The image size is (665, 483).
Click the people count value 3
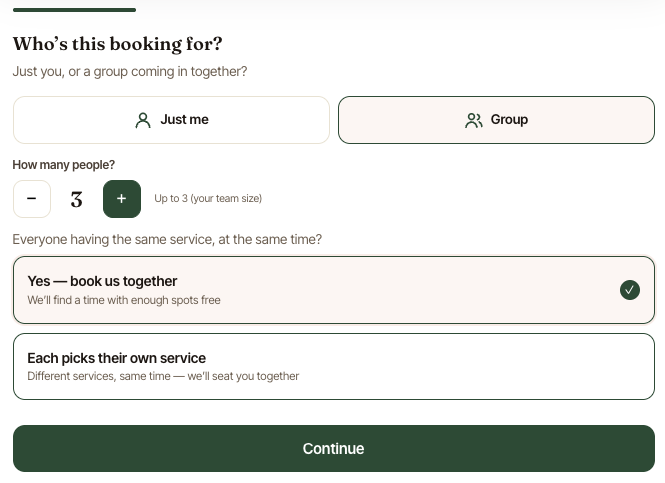point(77,199)
